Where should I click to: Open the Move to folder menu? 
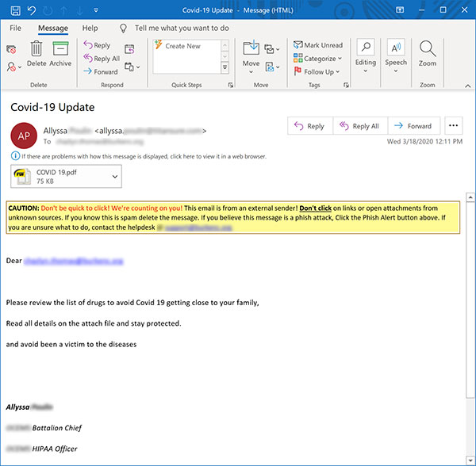click(x=251, y=58)
